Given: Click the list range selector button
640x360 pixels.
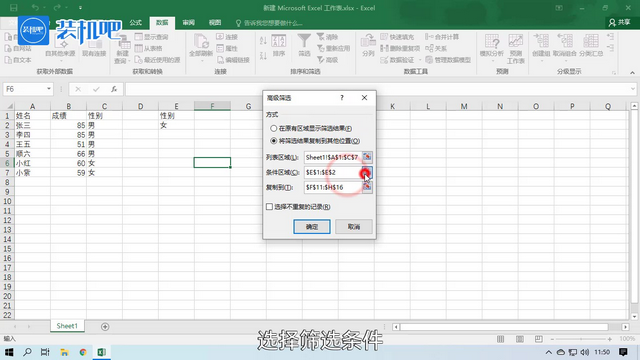Looking at the screenshot, I should coord(367,157).
